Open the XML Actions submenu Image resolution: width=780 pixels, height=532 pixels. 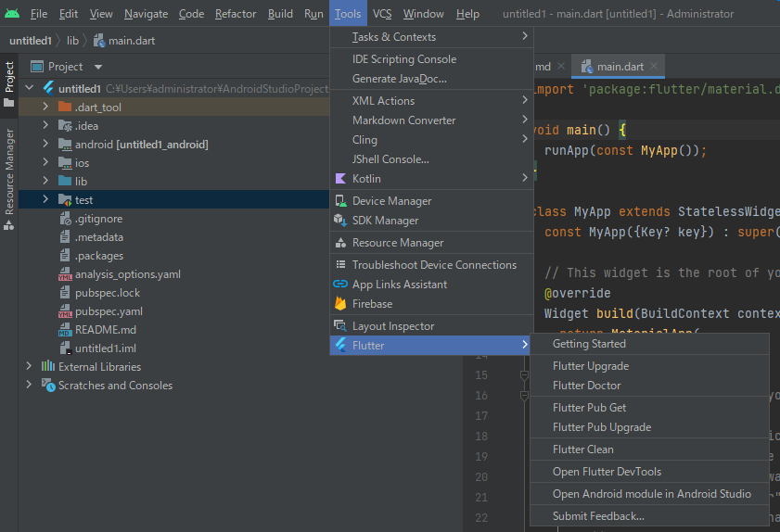(x=432, y=100)
